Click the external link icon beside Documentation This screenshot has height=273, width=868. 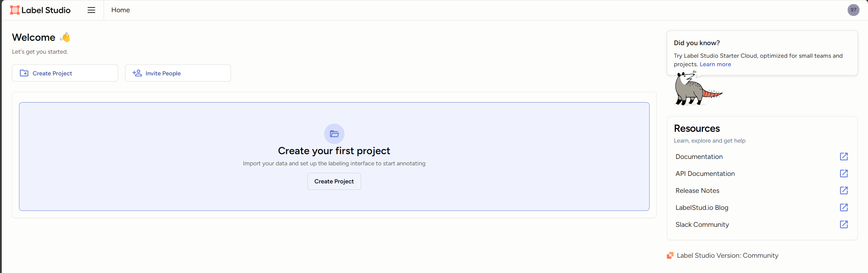click(844, 157)
